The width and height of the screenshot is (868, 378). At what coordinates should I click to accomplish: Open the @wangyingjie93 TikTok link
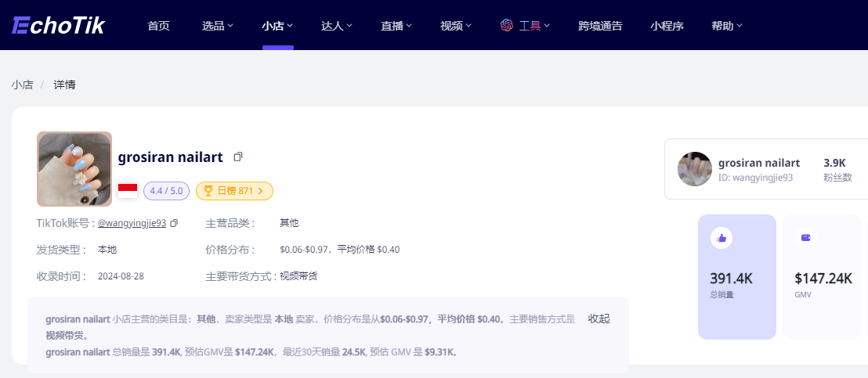point(132,223)
